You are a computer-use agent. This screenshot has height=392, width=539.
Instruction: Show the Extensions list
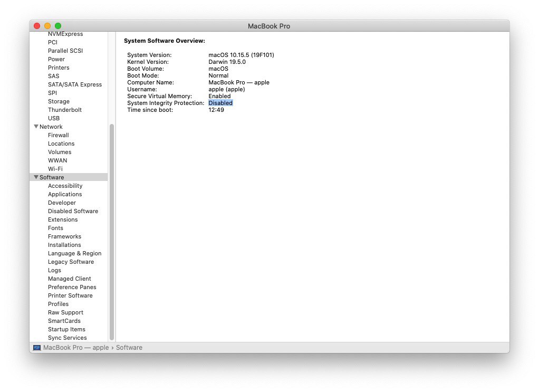[63, 219]
